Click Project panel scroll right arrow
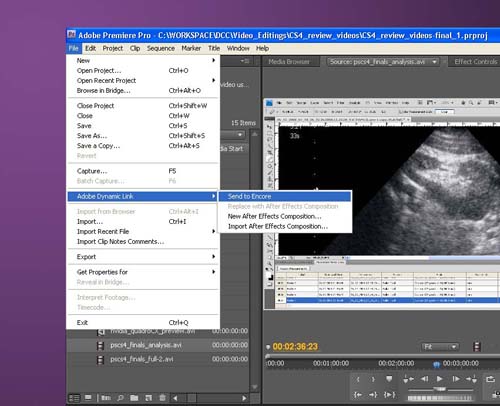 point(244,398)
